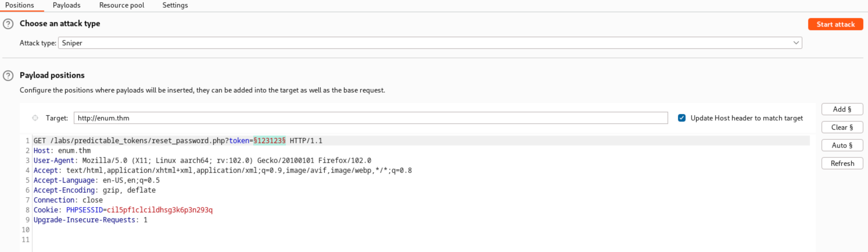Go to the Settings tab

[x=175, y=6]
